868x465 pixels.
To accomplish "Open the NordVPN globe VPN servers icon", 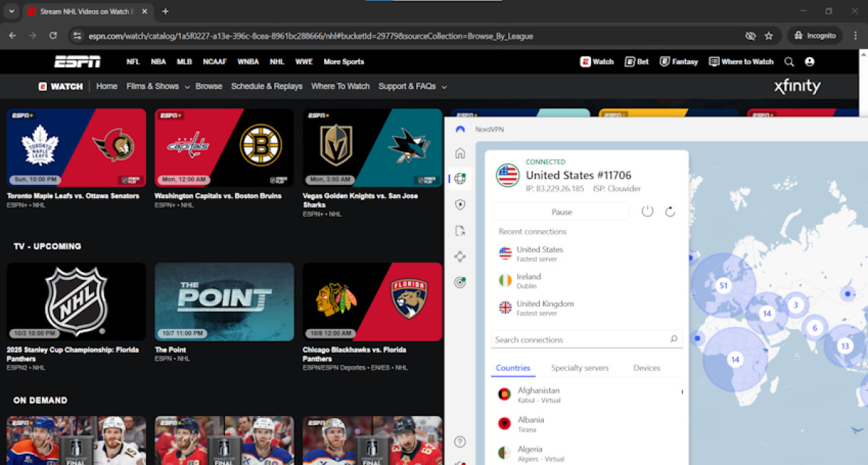I will point(460,179).
